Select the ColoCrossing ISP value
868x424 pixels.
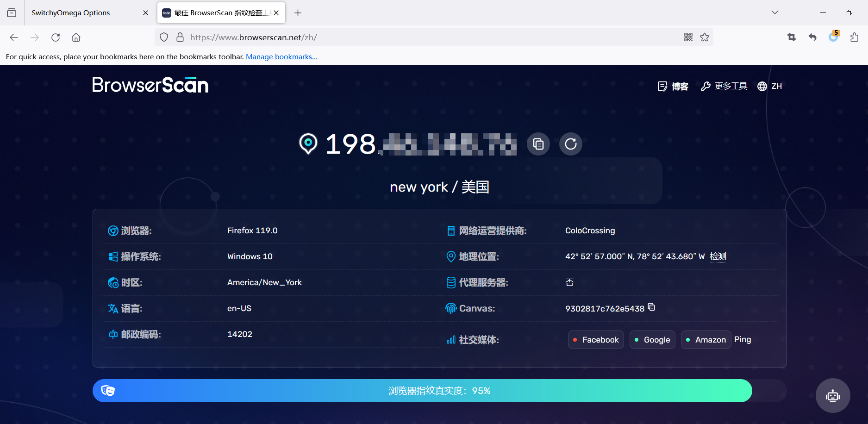coord(590,231)
